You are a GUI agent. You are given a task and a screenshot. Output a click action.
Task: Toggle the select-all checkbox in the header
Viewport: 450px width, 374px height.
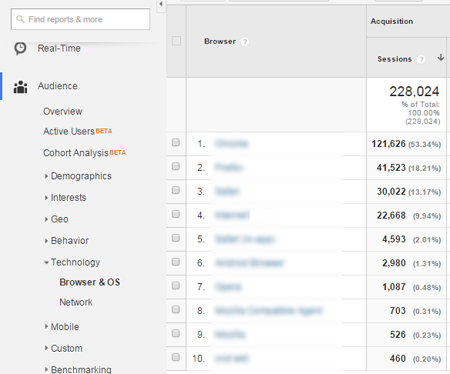tap(176, 41)
